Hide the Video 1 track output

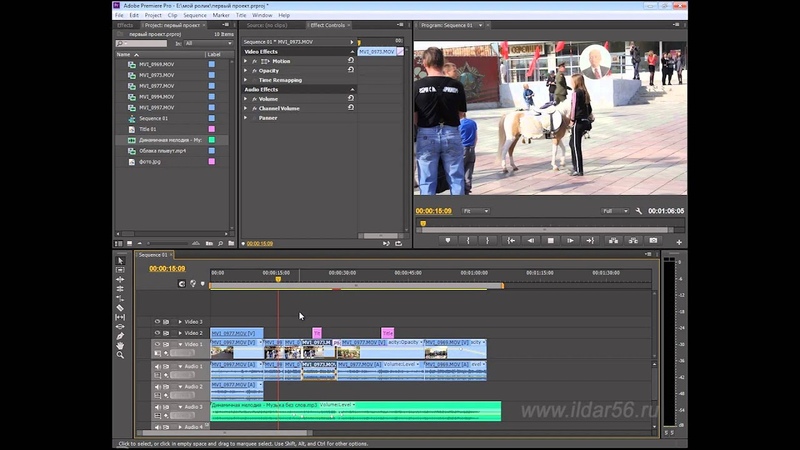click(x=157, y=344)
